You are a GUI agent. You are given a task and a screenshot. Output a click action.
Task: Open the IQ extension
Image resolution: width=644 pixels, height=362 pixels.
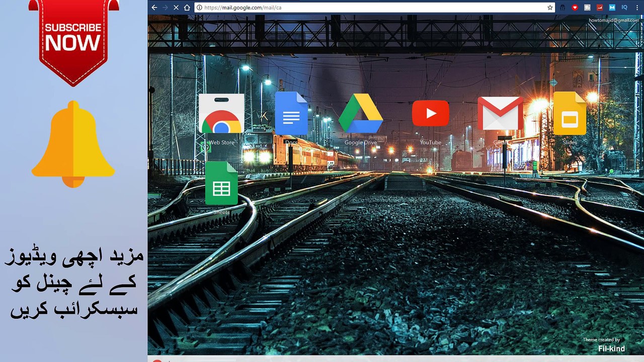[624, 8]
